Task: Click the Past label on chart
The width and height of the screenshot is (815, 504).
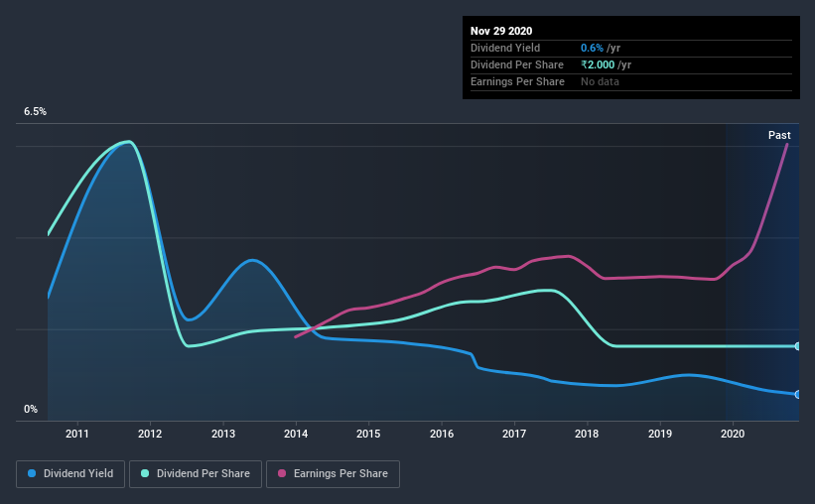Action: [x=779, y=135]
